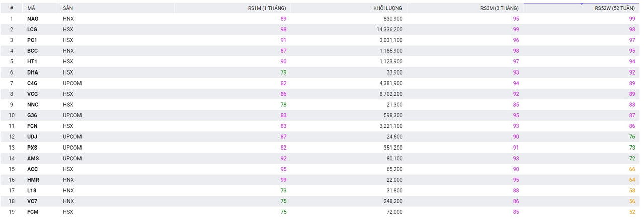Click the HT1 ticker symbol

32,61
